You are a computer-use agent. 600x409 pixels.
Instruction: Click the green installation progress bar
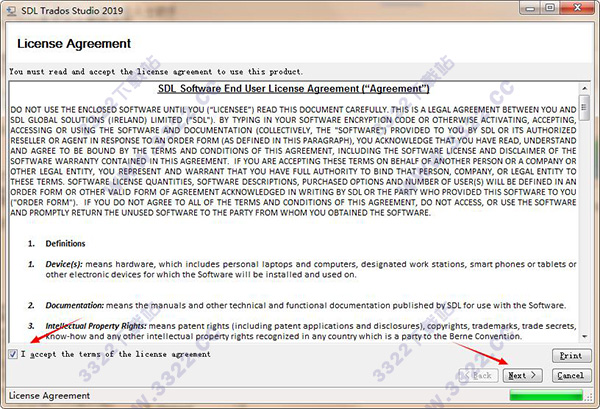click(x=546, y=395)
